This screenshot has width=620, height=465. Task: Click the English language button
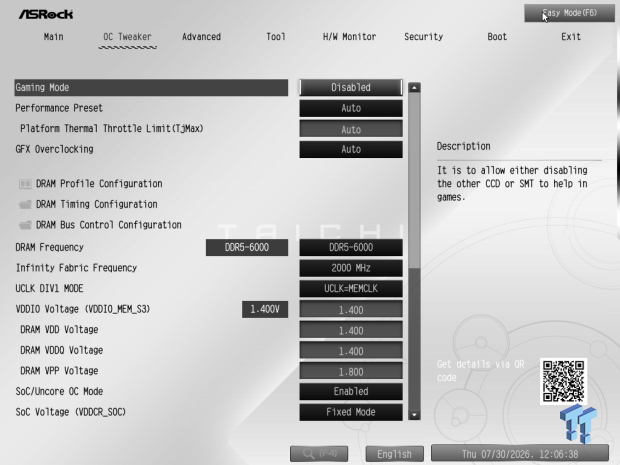(395, 454)
